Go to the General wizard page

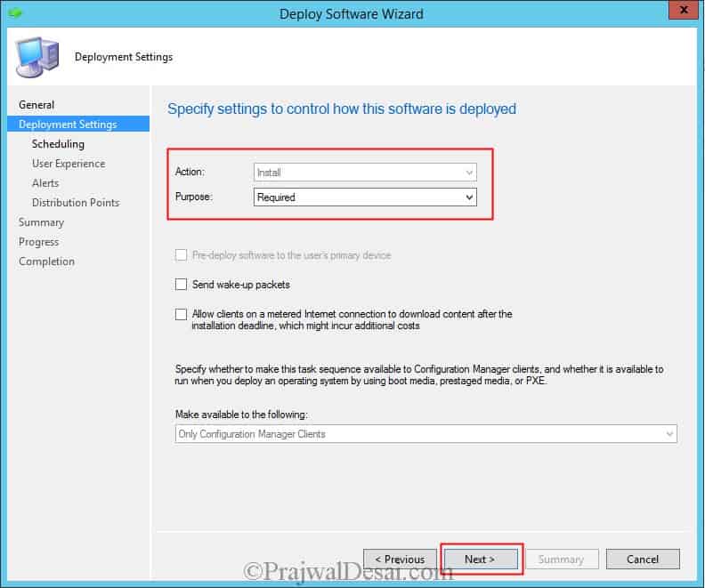pyautogui.click(x=36, y=105)
